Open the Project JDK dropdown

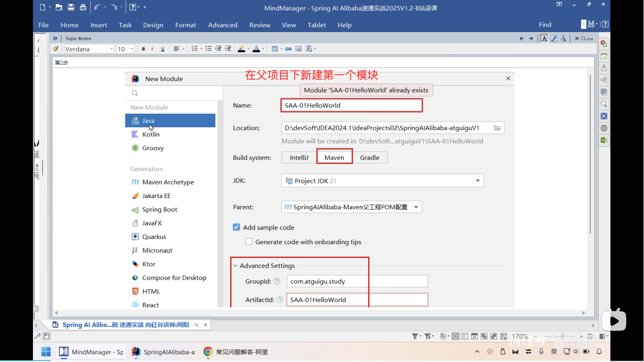(478, 181)
